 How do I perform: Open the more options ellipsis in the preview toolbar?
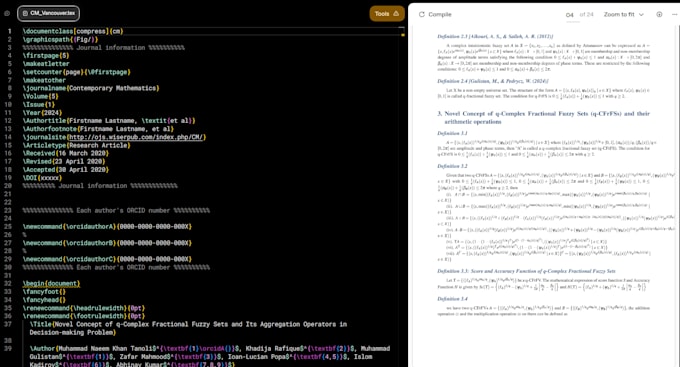coord(674,14)
